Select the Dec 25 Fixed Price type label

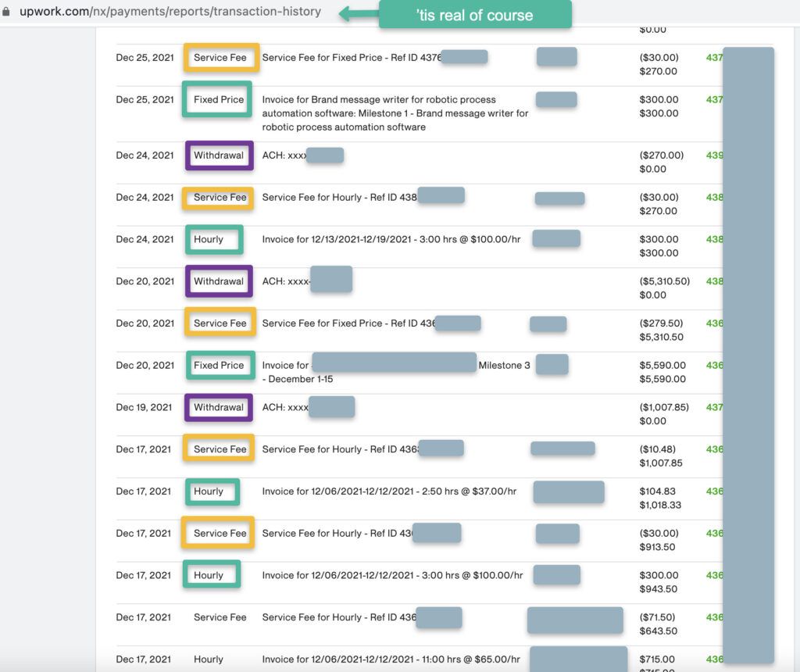(219, 100)
